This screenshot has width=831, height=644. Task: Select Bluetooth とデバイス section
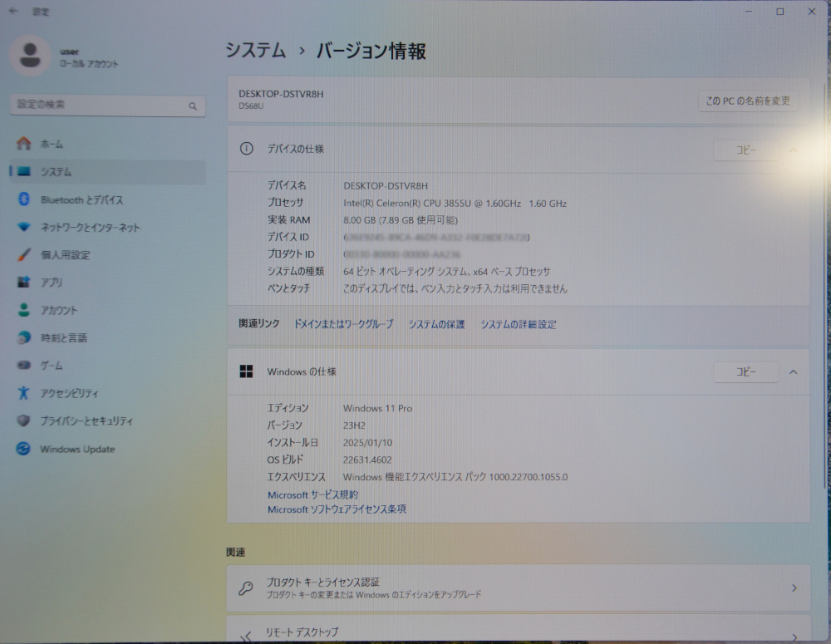(x=107, y=199)
